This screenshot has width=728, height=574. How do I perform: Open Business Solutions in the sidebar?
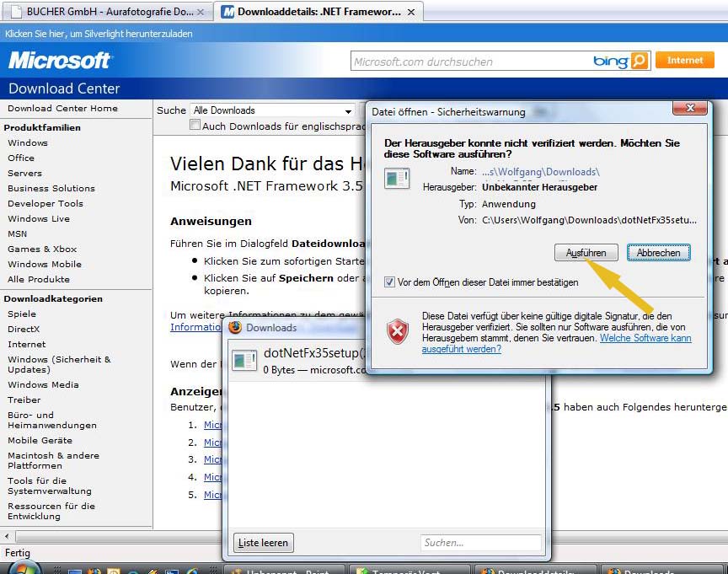[x=51, y=189]
